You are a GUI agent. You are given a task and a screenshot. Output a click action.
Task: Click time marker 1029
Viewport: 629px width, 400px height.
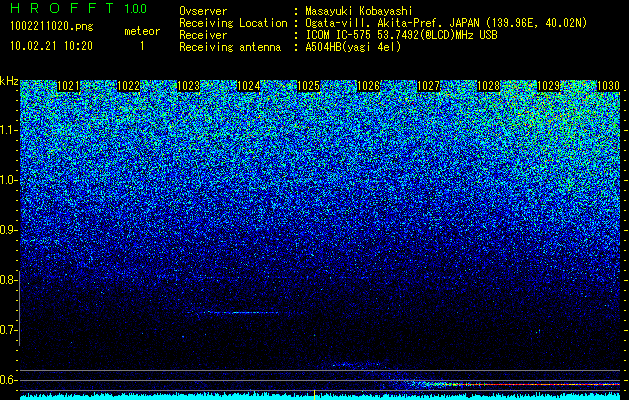click(548, 86)
